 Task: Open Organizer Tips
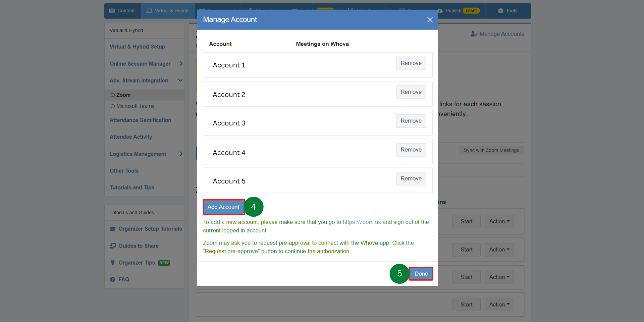point(137,263)
